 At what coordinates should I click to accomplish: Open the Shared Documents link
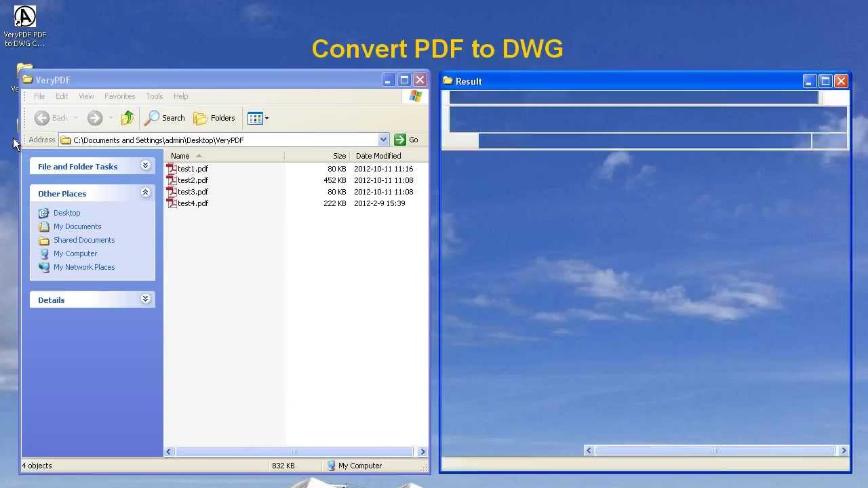pyautogui.click(x=84, y=240)
